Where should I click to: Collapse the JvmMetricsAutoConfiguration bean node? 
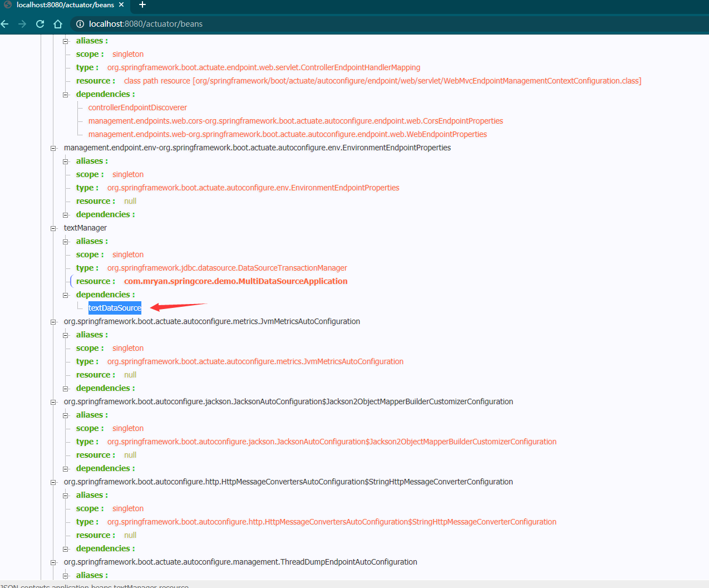53,322
